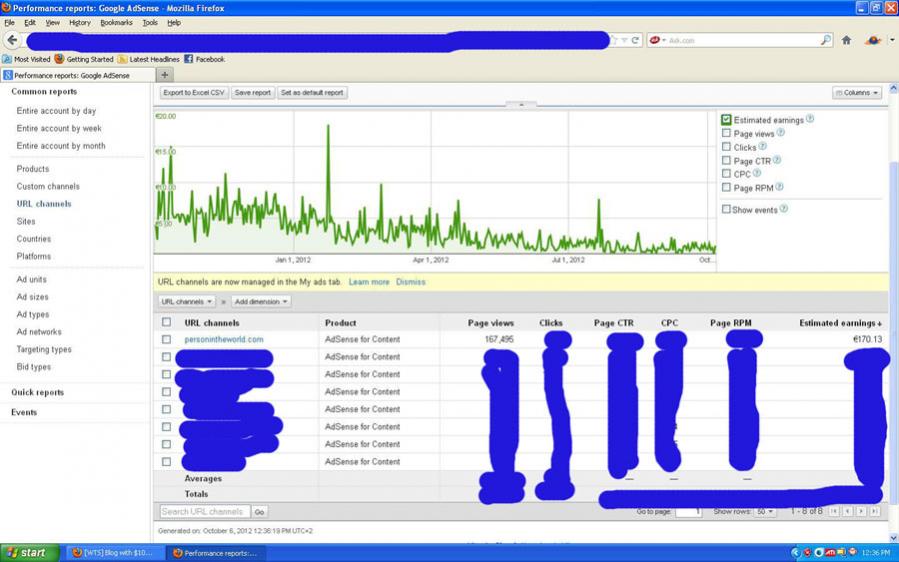
Task: Click Export to Excel CSV button
Action: [x=194, y=93]
